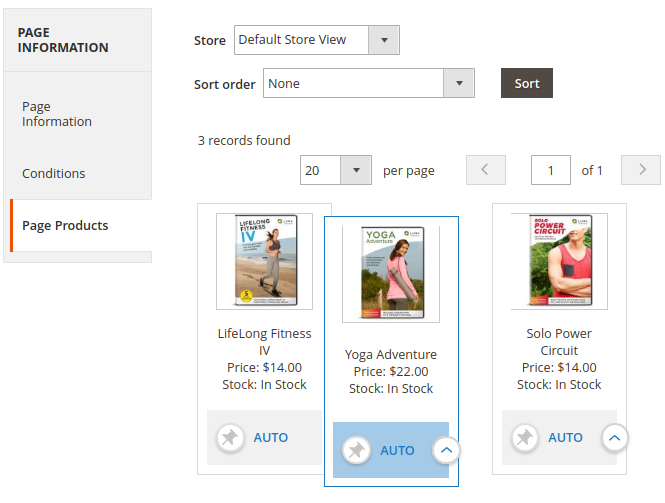This screenshot has width=665, height=503.
Task: Go to previous page of products
Action: coord(485,170)
